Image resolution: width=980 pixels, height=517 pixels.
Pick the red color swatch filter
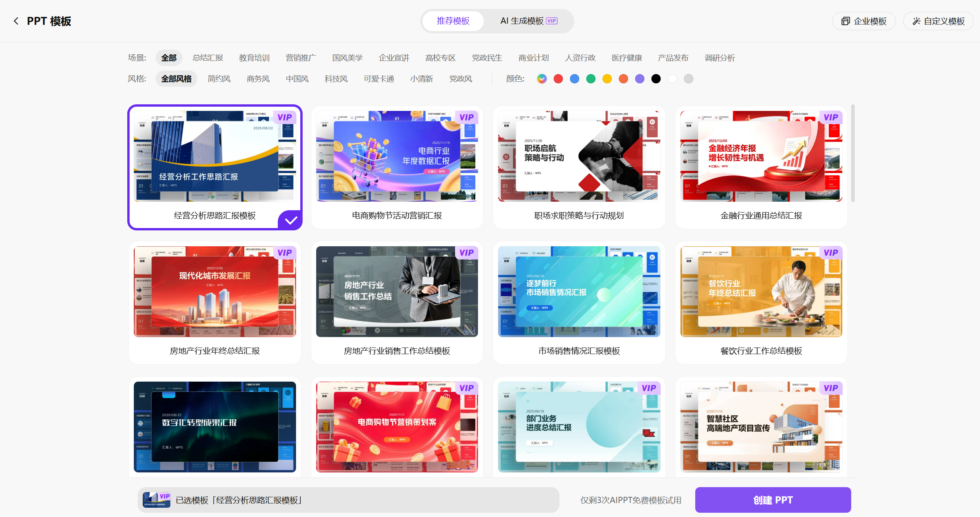[x=558, y=79]
